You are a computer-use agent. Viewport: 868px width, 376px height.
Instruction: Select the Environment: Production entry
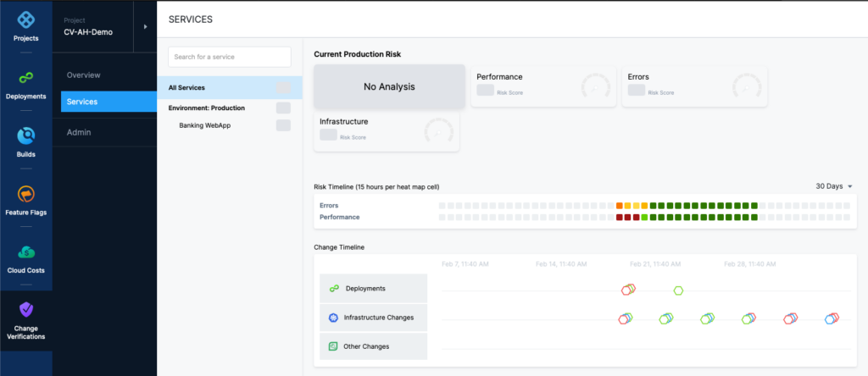tap(207, 108)
